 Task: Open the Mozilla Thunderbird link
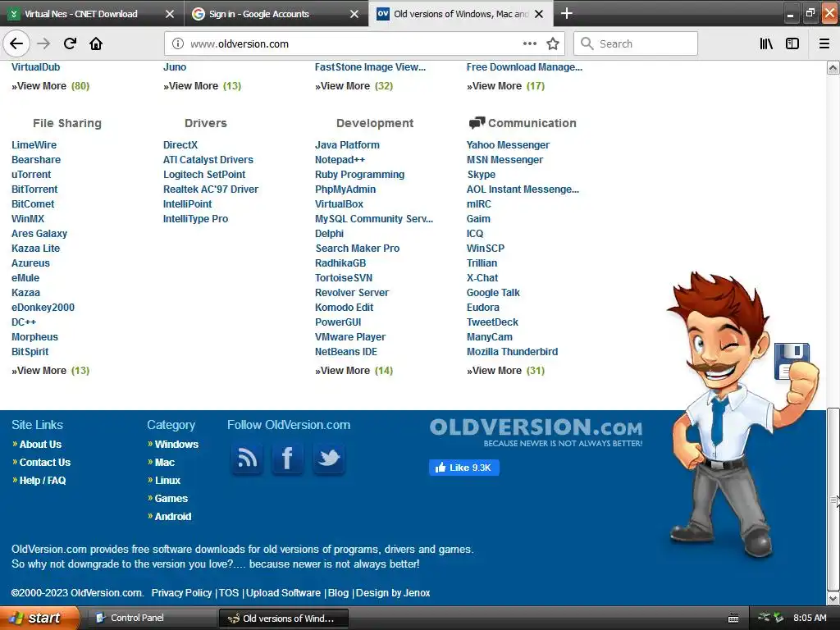coord(512,351)
